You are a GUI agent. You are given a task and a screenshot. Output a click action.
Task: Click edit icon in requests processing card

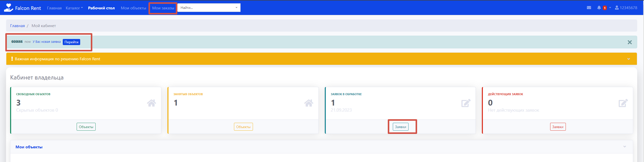(x=466, y=103)
